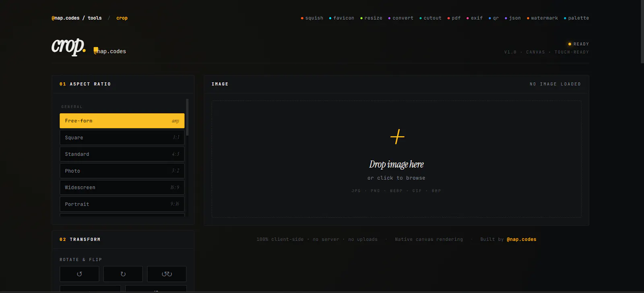Open the pdf tool link
The image size is (644, 293).
(x=454, y=18)
